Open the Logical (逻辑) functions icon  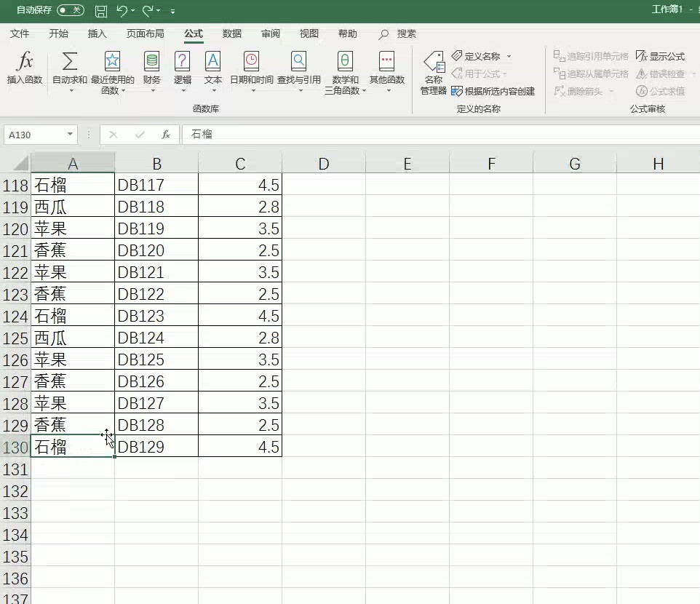point(183,63)
